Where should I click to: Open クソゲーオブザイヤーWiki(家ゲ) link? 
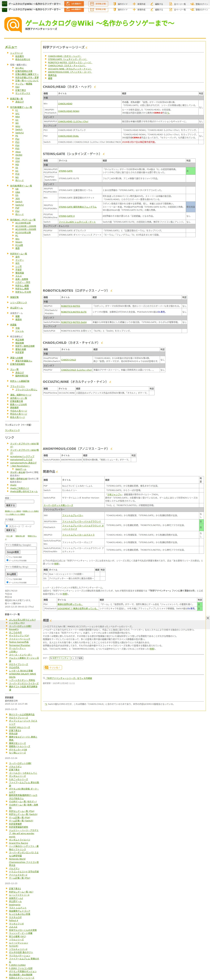[24, 445]
